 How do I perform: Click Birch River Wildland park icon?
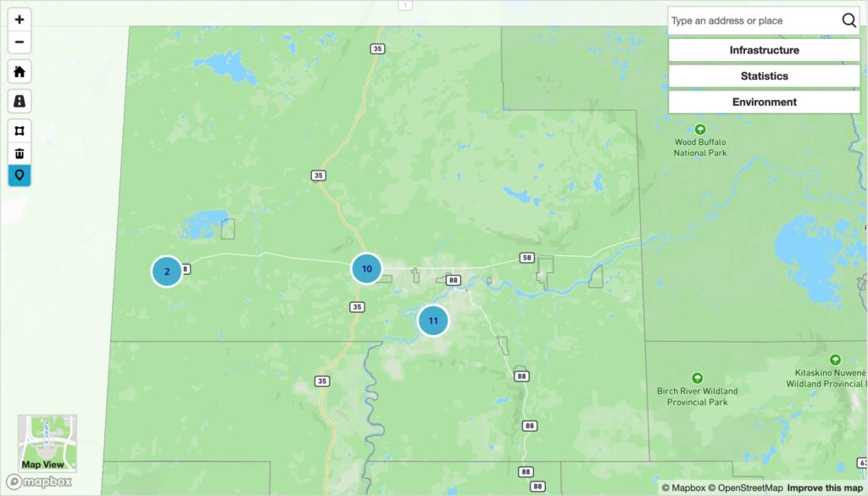[x=697, y=378]
